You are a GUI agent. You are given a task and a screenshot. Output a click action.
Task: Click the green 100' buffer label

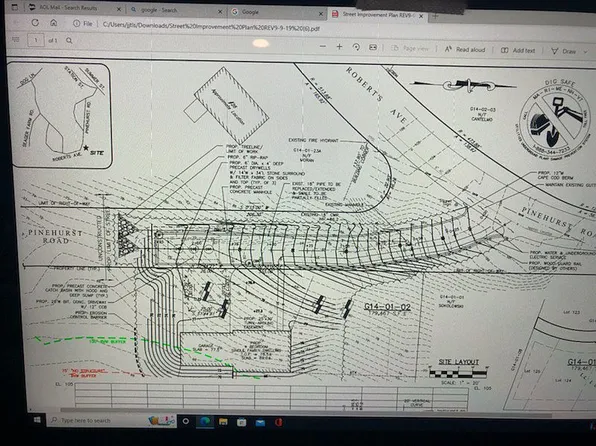coord(107,341)
